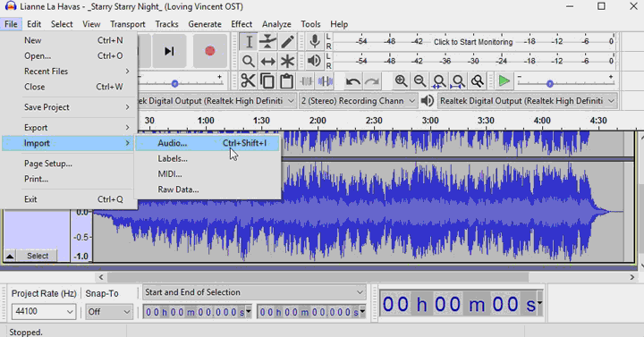The height and width of the screenshot is (337, 644).
Task: Click the horizontal scrollbar thumb
Action: coord(318,277)
